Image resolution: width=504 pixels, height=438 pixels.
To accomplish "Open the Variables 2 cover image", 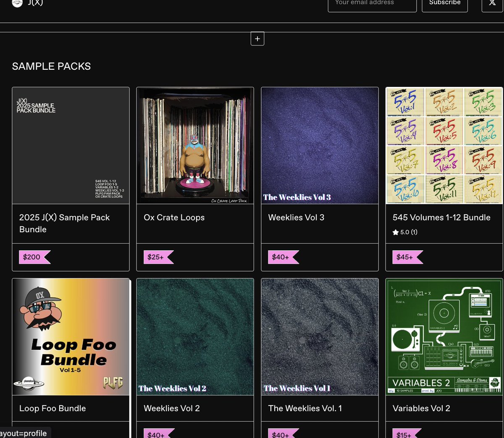I will click(444, 337).
